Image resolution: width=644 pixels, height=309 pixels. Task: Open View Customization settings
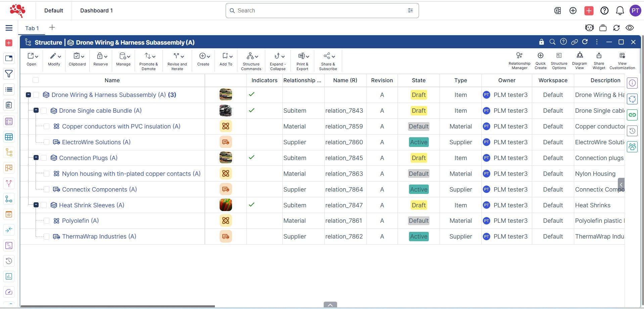tap(622, 60)
